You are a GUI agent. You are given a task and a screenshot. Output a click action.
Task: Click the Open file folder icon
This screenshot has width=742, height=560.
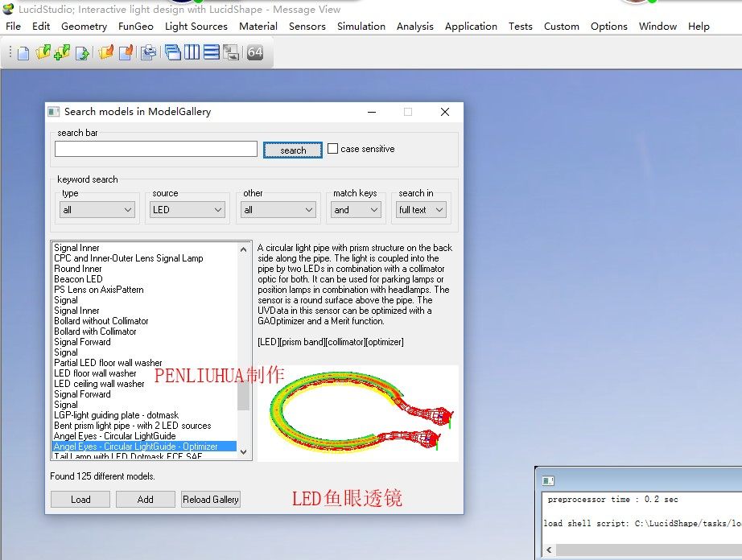tap(43, 52)
